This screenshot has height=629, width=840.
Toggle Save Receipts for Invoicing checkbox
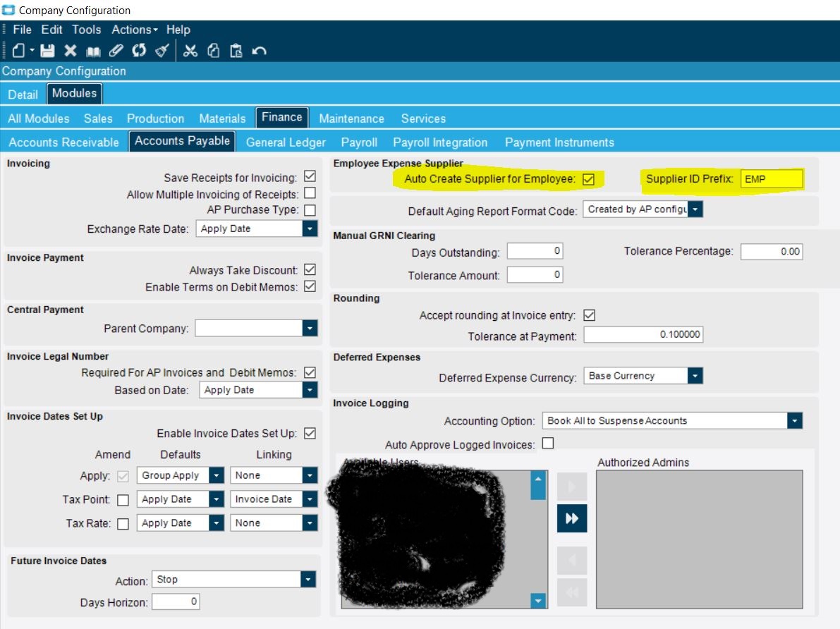(x=310, y=176)
